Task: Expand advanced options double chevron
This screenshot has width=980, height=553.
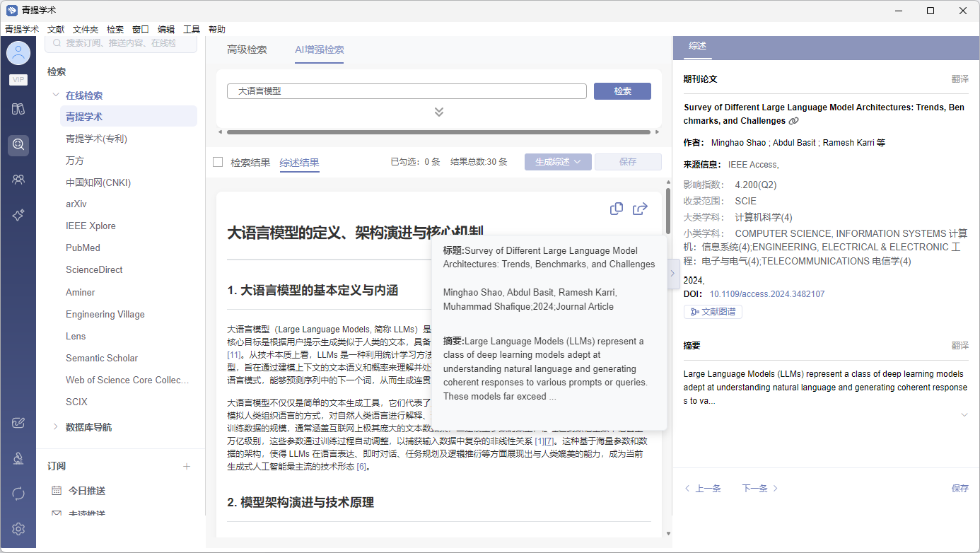Action: pyautogui.click(x=439, y=112)
